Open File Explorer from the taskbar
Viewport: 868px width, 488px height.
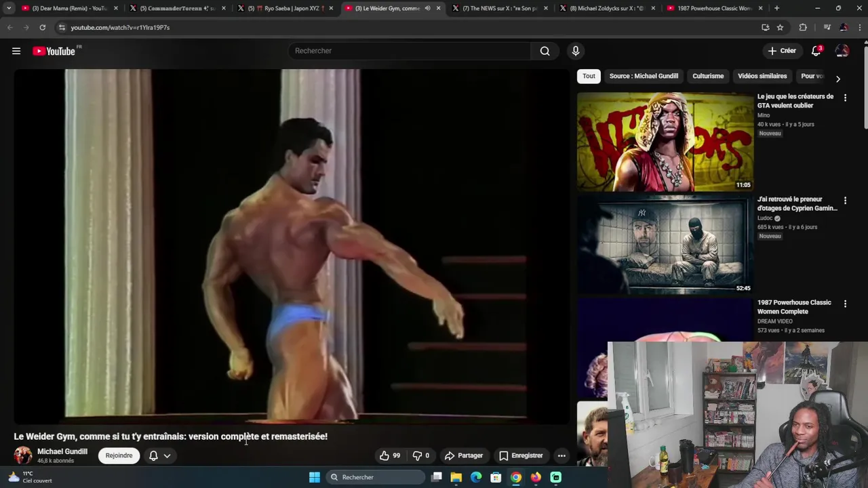456,477
